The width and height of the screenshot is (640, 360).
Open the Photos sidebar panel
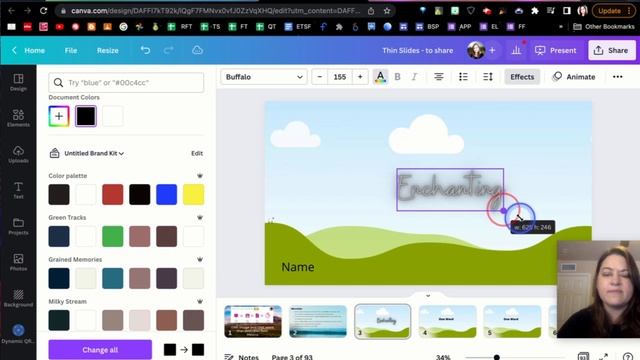point(18,262)
